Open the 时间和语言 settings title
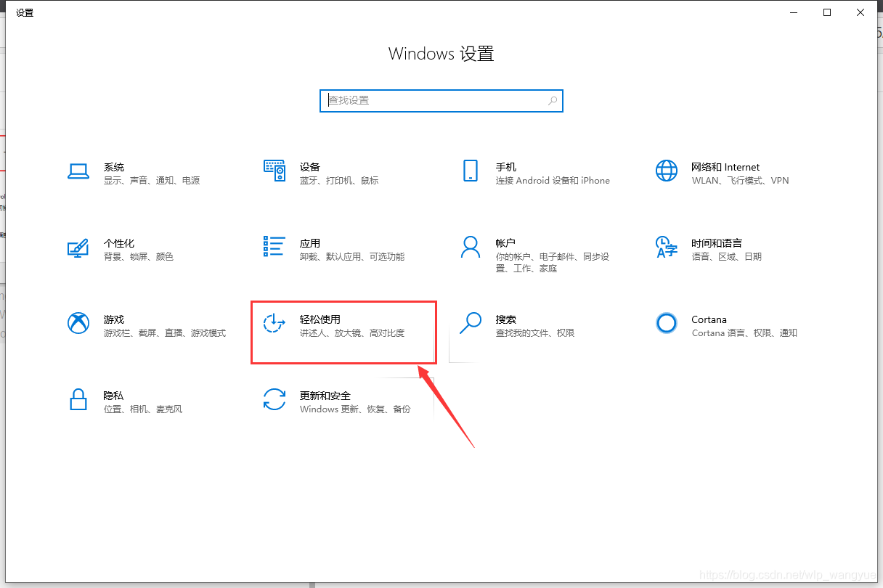 pyautogui.click(x=717, y=243)
